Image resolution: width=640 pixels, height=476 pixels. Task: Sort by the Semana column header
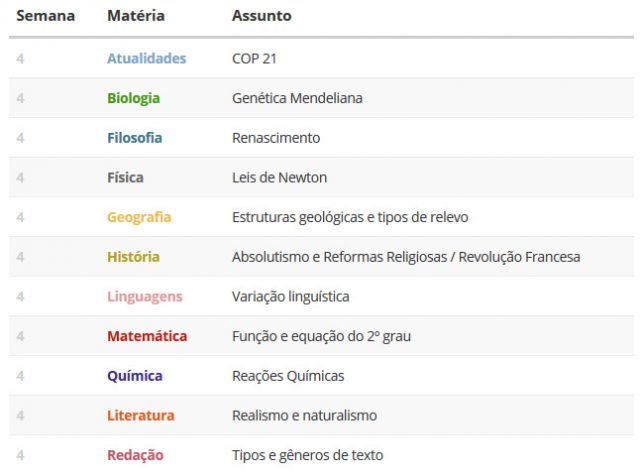[46, 16]
